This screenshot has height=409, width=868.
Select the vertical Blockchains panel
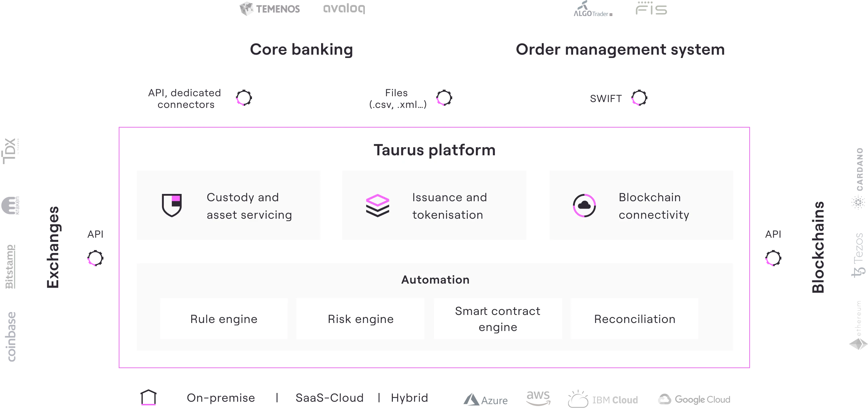817,248
